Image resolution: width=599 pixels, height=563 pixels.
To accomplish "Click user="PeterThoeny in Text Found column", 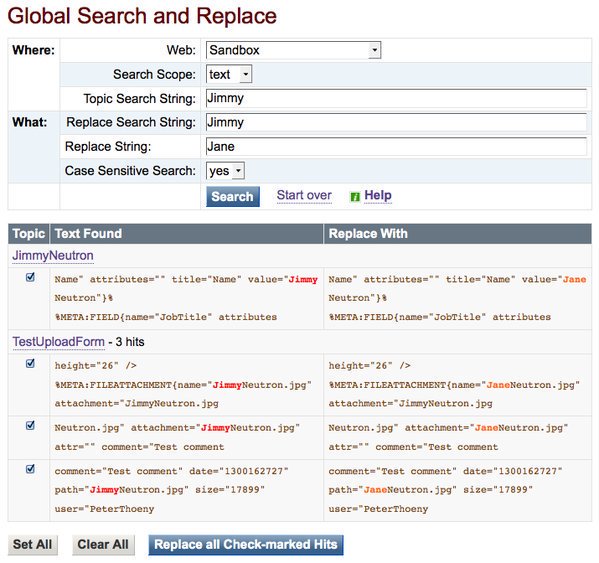I will pos(104,509).
